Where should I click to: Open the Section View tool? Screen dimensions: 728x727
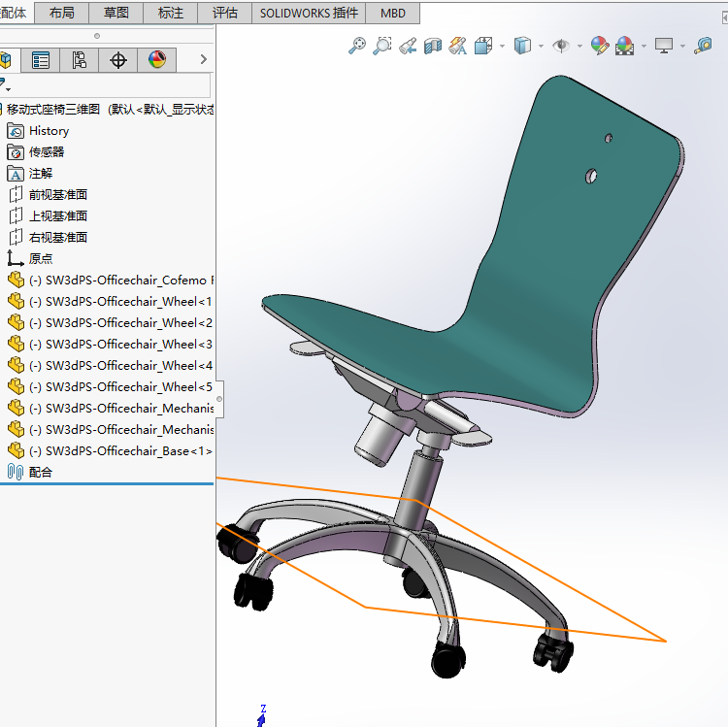[432, 46]
